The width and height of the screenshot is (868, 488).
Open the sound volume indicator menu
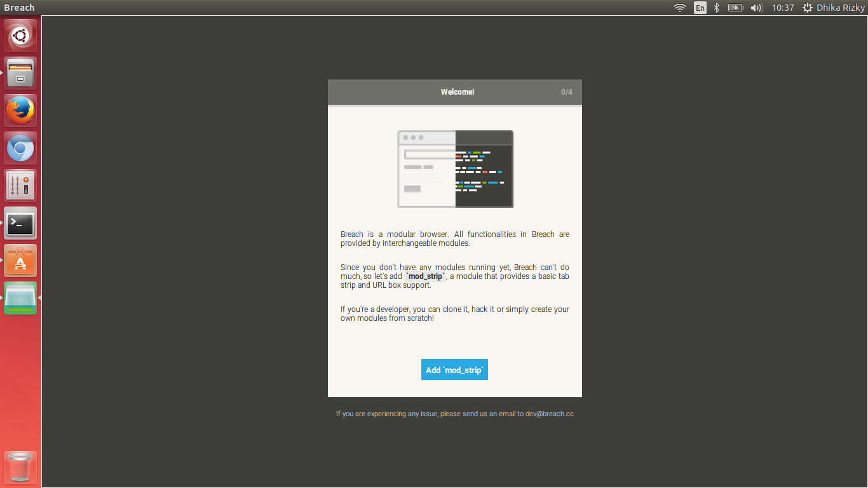pyautogui.click(x=756, y=8)
